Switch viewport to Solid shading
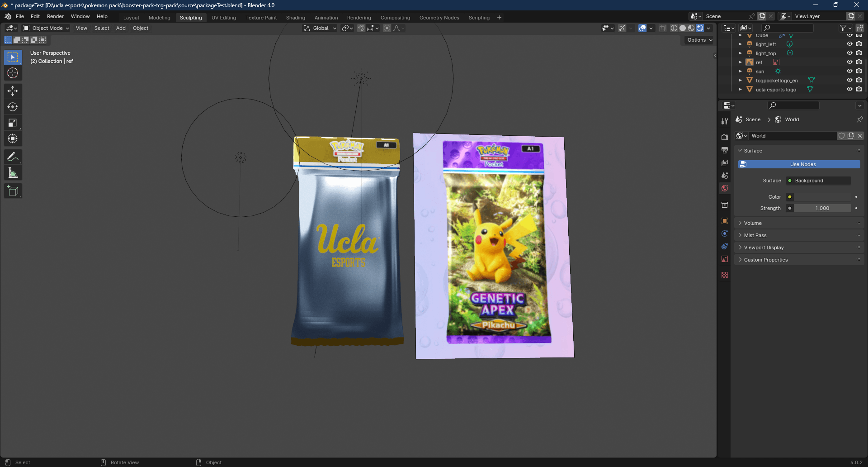Image resolution: width=868 pixels, height=467 pixels. click(x=683, y=28)
